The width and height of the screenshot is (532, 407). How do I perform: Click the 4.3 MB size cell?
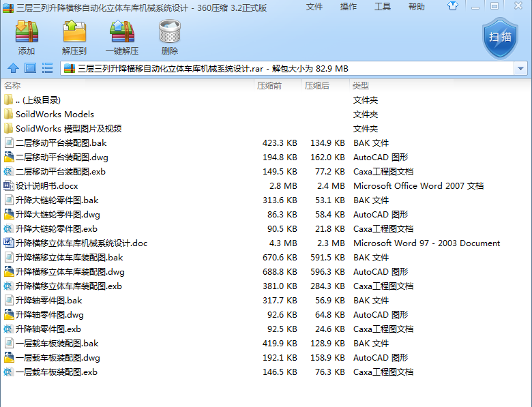click(x=283, y=243)
